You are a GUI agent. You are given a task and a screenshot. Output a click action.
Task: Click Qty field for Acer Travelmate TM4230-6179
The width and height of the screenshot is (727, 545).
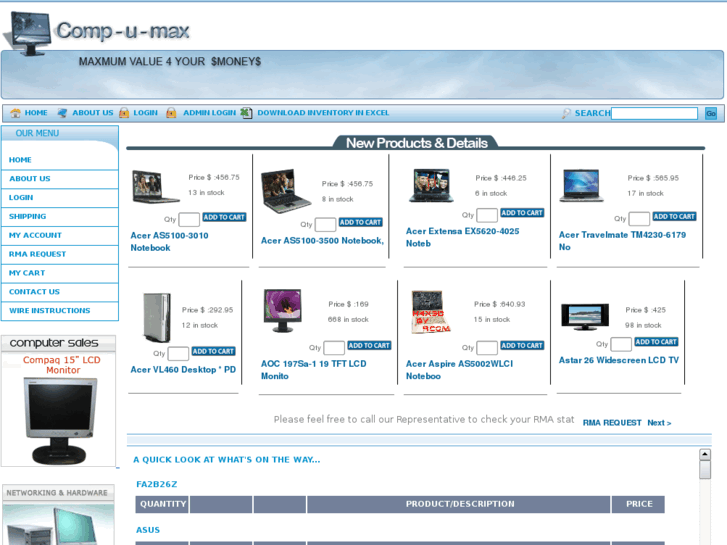click(639, 218)
